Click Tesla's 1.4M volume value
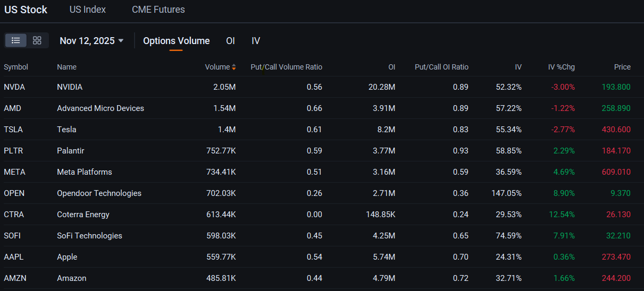Image resolution: width=644 pixels, height=291 pixels. pyautogui.click(x=227, y=130)
